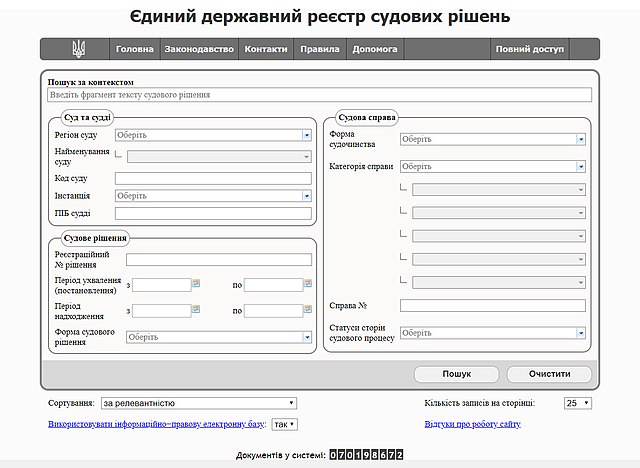Open calendar for Період ухвалення end date

click(308, 283)
